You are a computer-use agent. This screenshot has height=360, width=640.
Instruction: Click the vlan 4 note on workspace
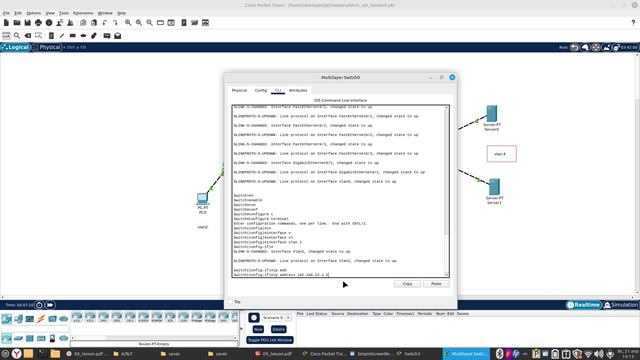501,154
